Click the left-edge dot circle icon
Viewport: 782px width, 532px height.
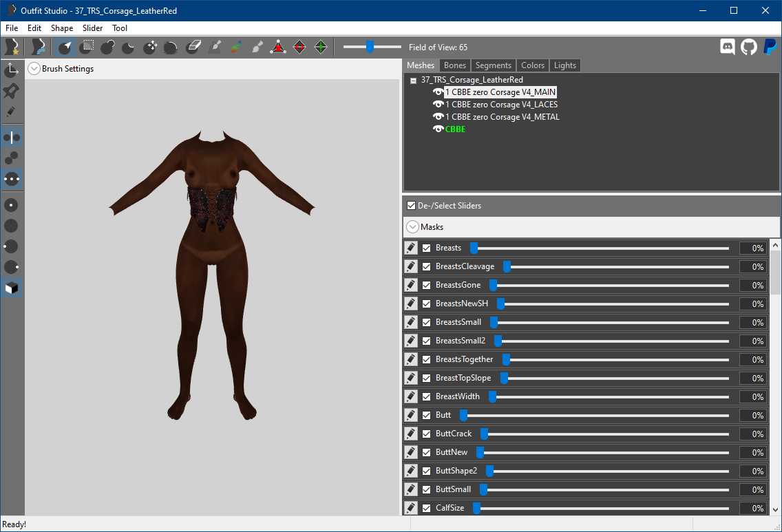point(12,247)
